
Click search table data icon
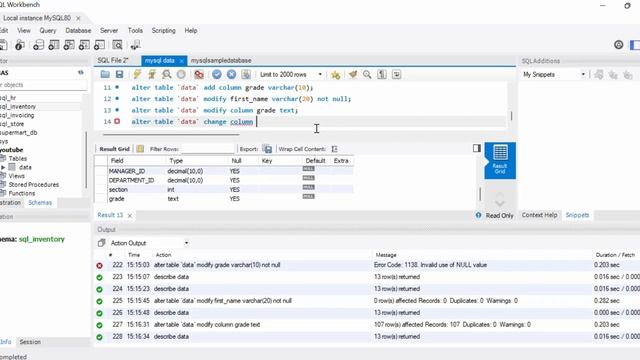(118, 45)
